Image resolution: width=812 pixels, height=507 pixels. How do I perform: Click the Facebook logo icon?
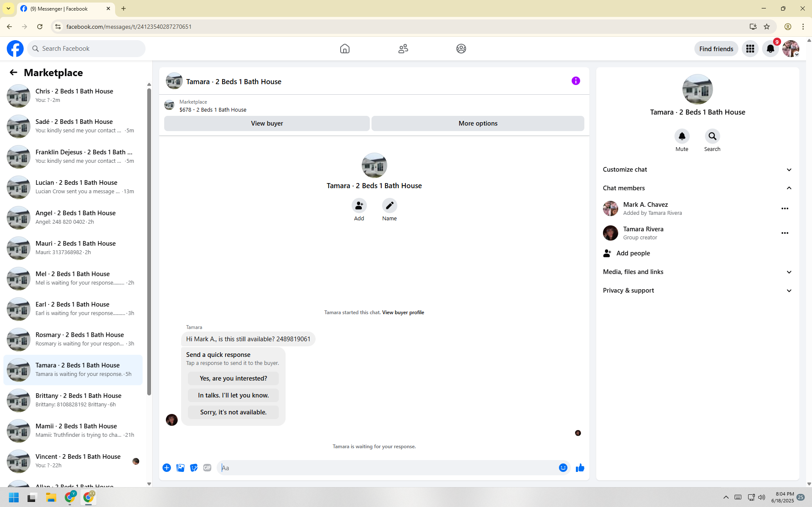tap(15, 49)
